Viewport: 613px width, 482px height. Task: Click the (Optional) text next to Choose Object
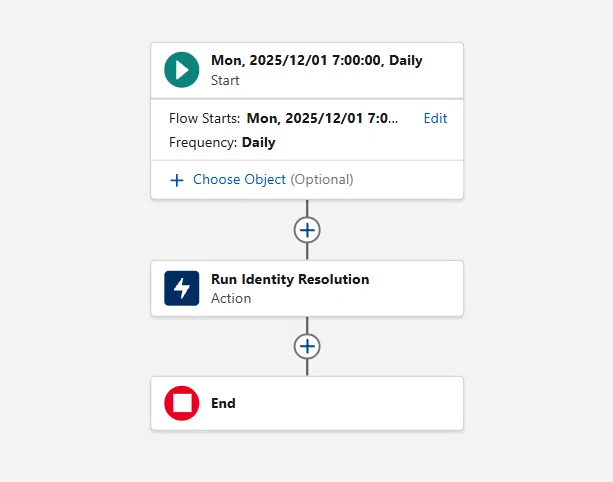(322, 179)
